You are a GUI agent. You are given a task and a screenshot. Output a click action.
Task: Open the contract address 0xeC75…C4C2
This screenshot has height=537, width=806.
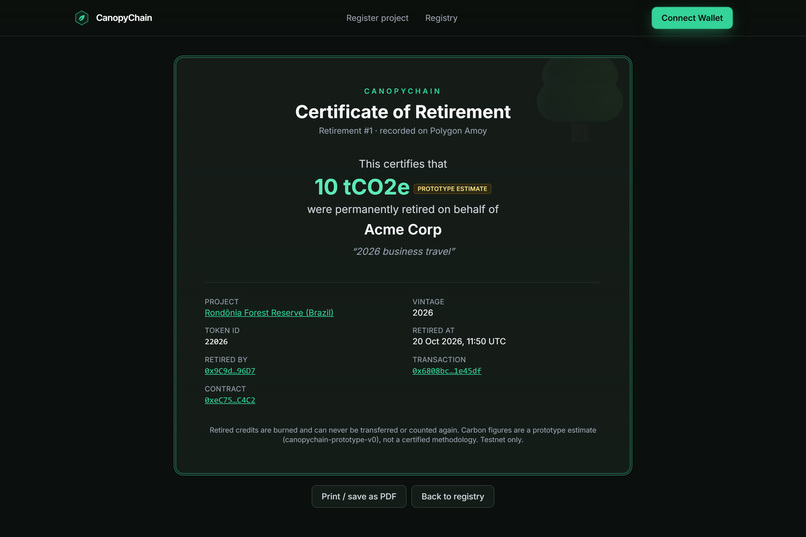[x=230, y=400]
